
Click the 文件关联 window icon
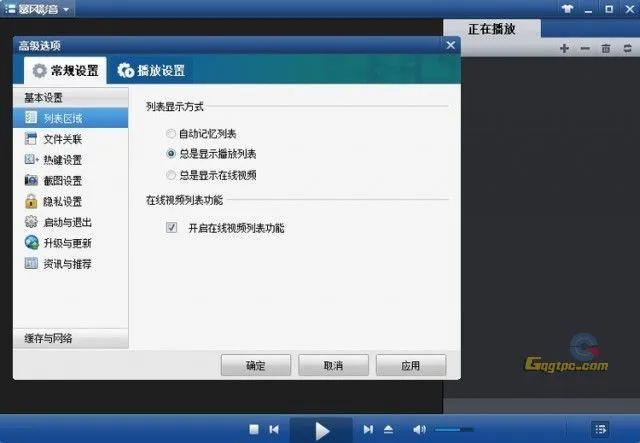click(31, 138)
